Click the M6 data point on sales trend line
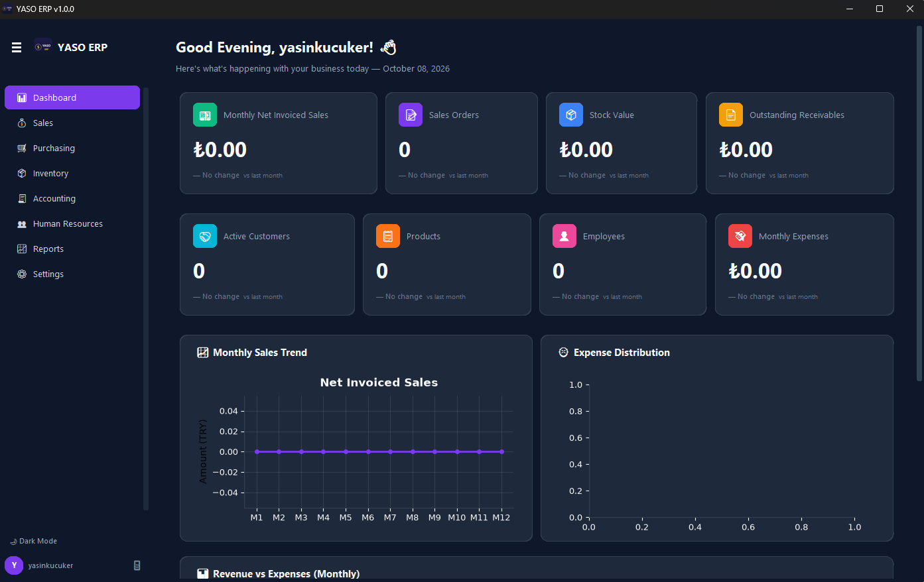 click(x=368, y=452)
